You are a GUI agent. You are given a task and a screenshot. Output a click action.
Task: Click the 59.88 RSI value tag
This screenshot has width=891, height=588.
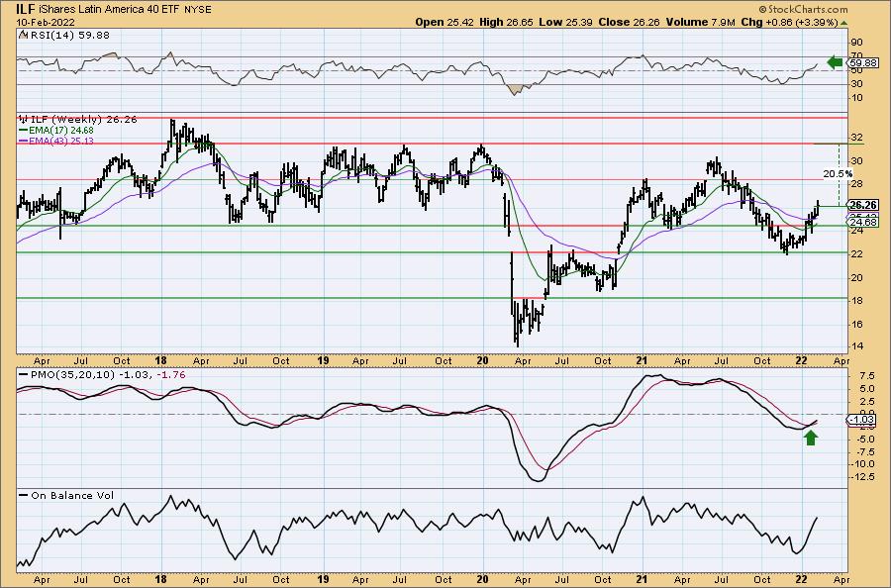click(x=863, y=62)
